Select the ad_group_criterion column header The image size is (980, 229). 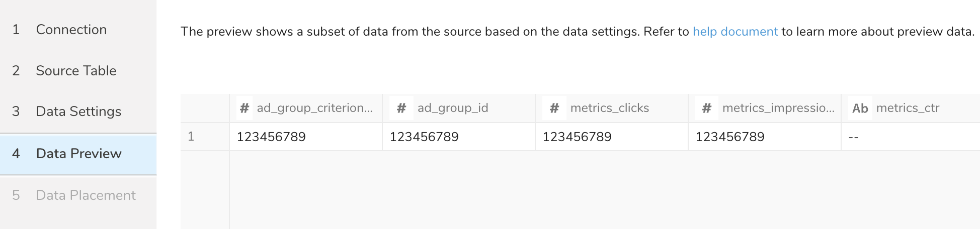click(314, 108)
